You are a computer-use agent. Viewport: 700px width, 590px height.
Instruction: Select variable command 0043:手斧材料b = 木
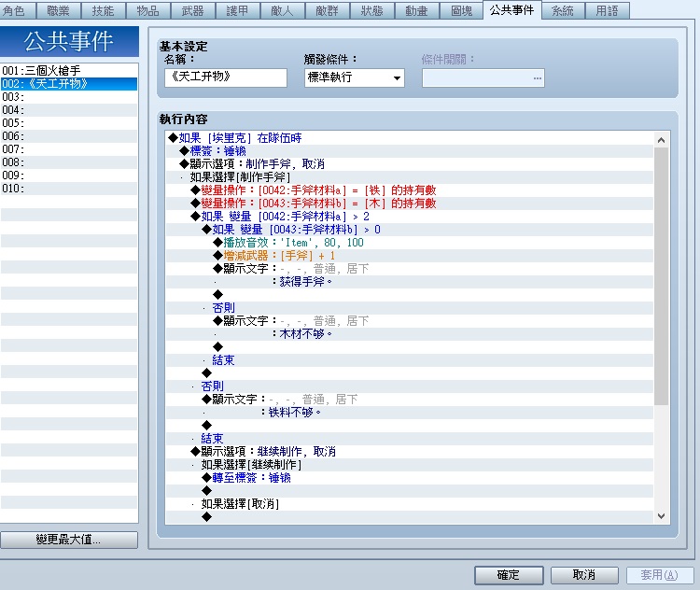(410, 204)
